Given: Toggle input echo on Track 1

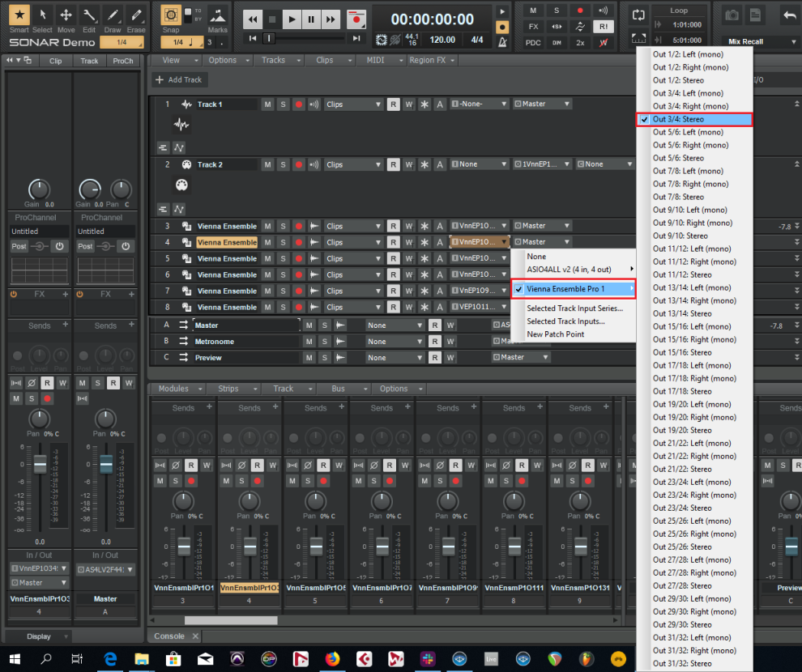Looking at the screenshot, I should [x=314, y=104].
